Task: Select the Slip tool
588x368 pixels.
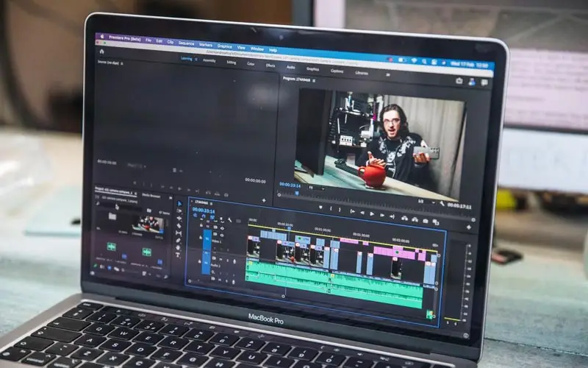Action: (179, 233)
